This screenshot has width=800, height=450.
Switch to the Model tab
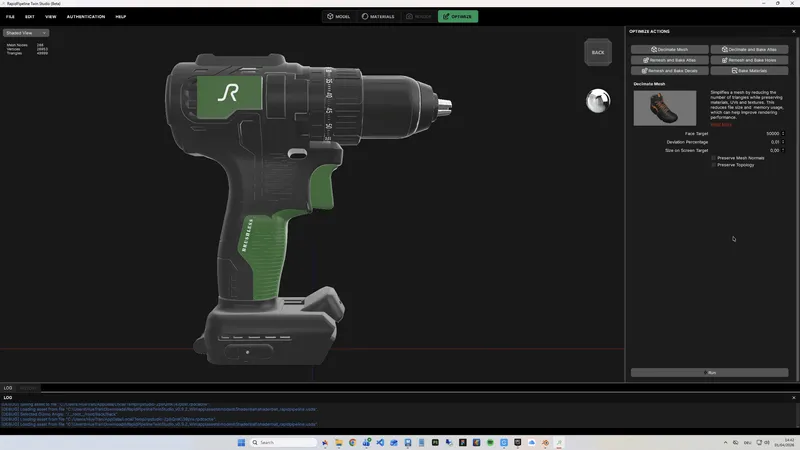pos(339,17)
